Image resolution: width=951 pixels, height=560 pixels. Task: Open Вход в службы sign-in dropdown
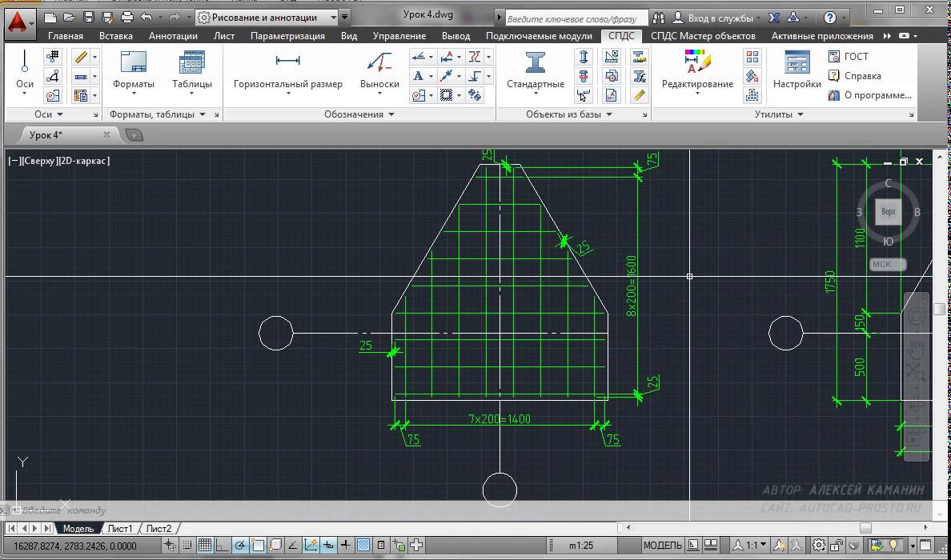click(x=717, y=18)
